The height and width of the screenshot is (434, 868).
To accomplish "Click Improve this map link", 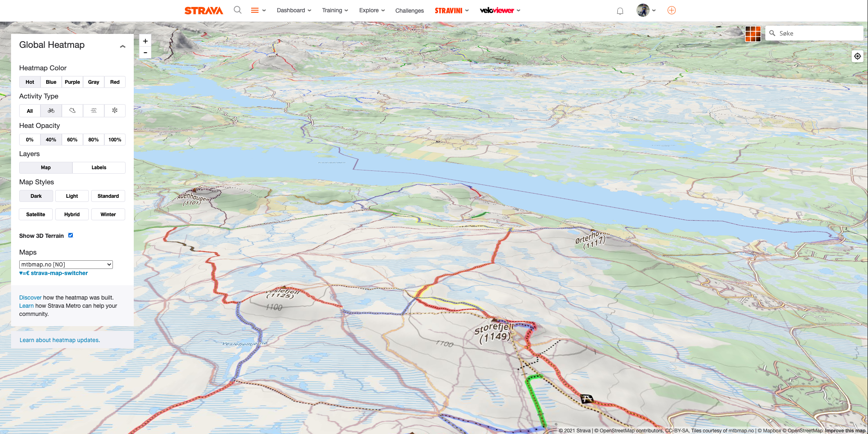I will click(x=845, y=430).
